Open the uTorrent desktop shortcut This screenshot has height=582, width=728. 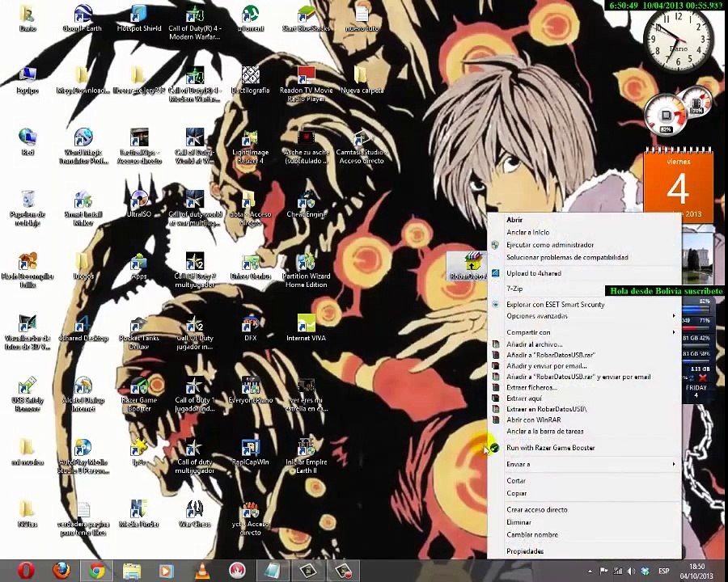251,19
